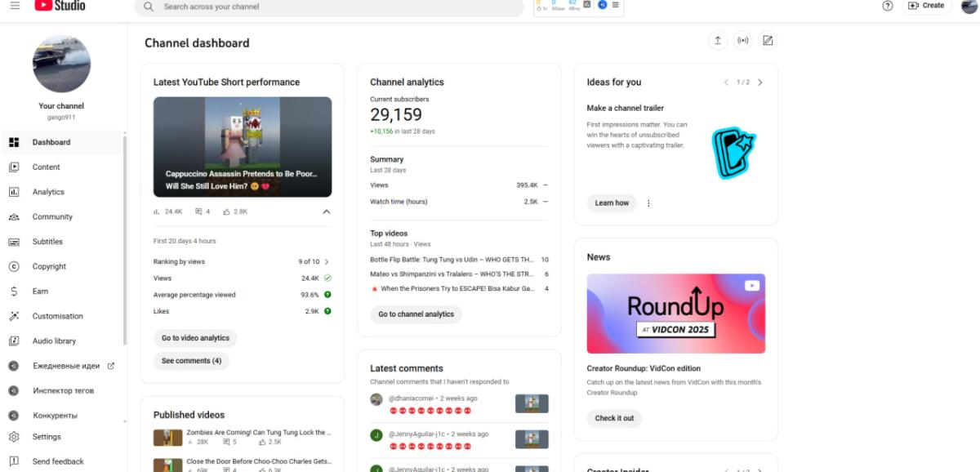
Task: Open the hamburger navigation menu
Action: (15, 6)
